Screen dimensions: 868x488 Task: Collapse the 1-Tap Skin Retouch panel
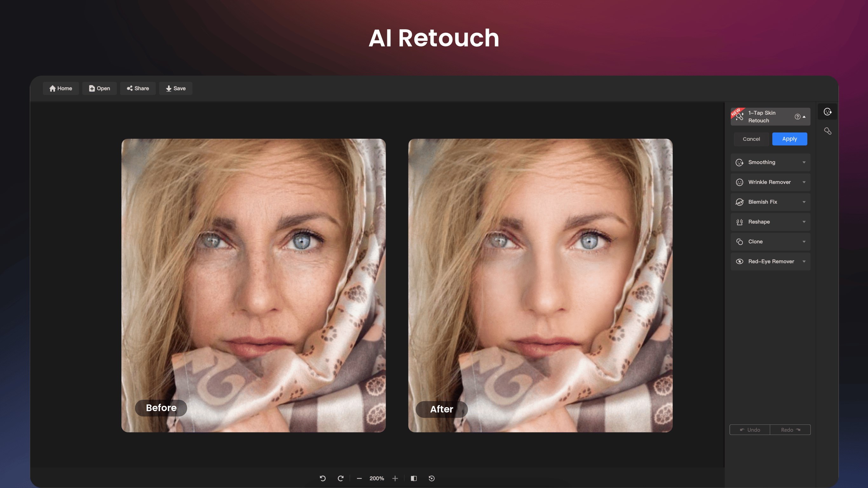(x=805, y=117)
